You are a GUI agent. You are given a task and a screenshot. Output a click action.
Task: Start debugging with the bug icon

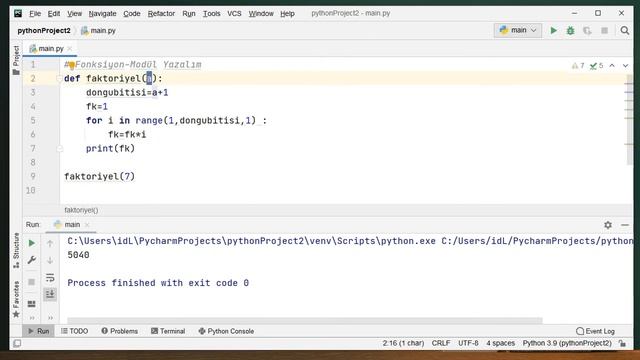[x=571, y=31]
